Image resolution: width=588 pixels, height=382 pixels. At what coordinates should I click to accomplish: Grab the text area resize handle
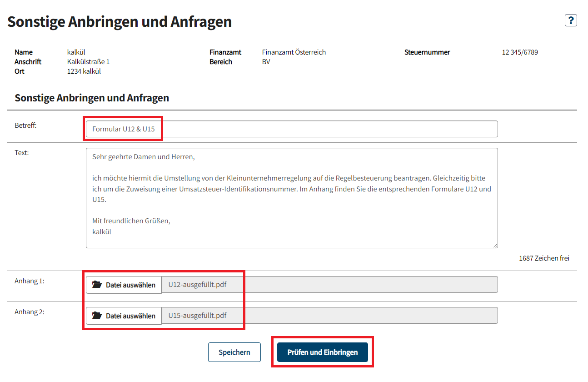(x=495, y=245)
